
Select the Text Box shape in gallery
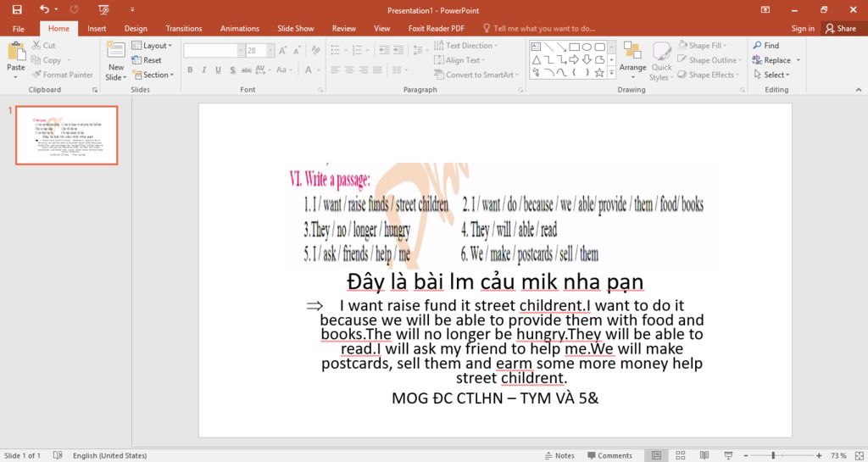[536, 47]
